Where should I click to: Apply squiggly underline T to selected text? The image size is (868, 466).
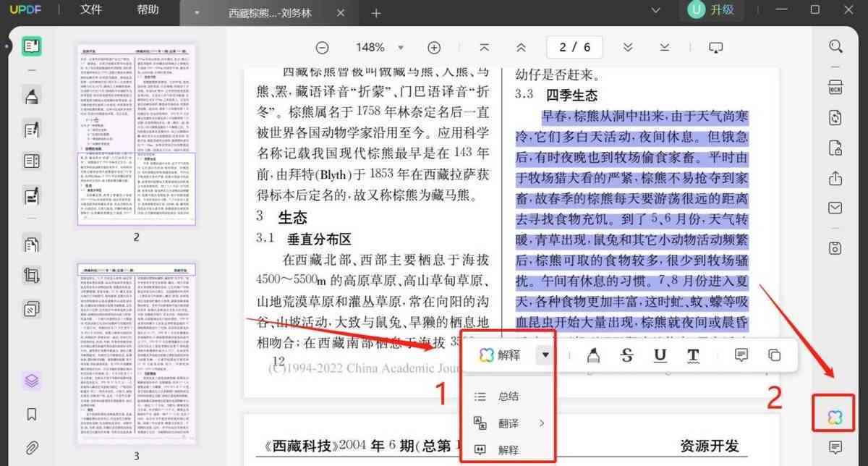(693, 355)
